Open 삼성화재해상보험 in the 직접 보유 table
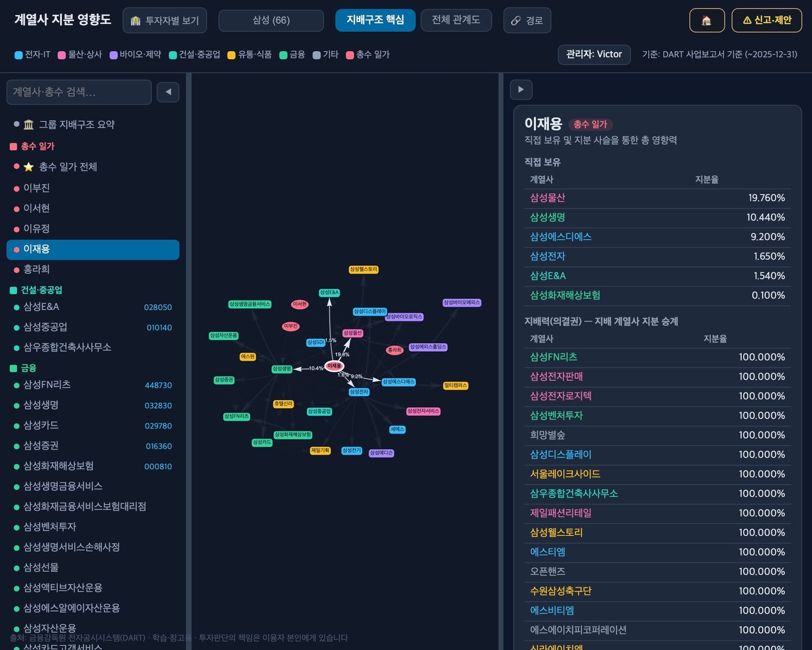The width and height of the screenshot is (812, 650). 565,295
